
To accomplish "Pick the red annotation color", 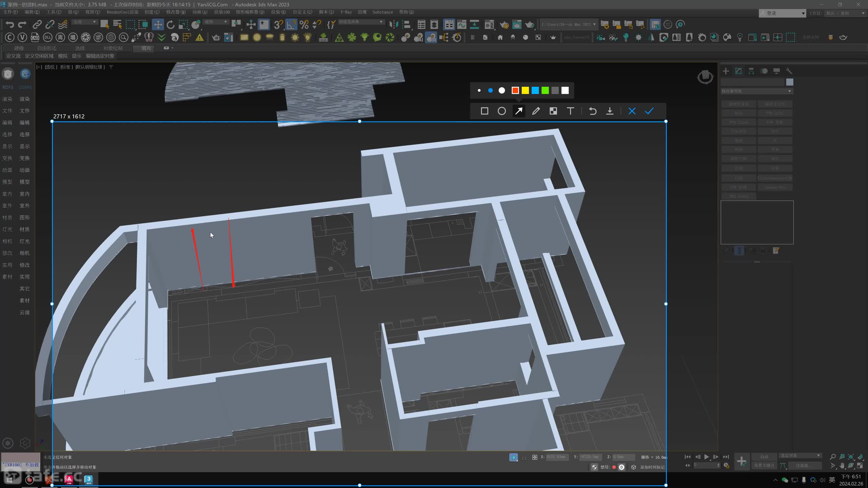I will click(515, 90).
